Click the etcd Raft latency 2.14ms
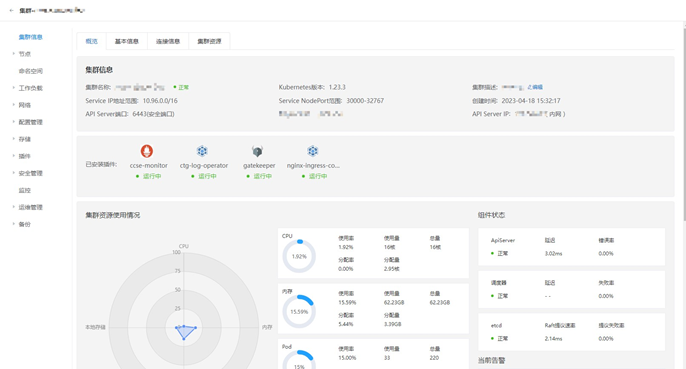Screen dimensions: 686x369 (553, 338)
